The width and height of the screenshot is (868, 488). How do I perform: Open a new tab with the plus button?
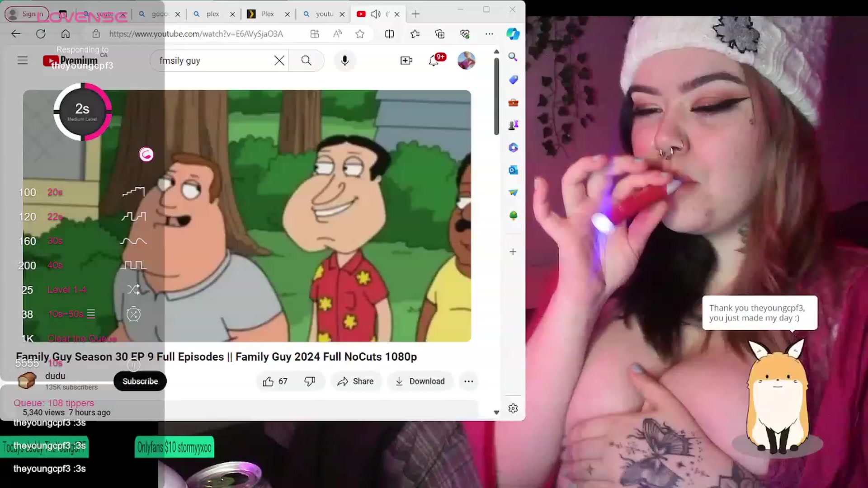tap(415, 14)
